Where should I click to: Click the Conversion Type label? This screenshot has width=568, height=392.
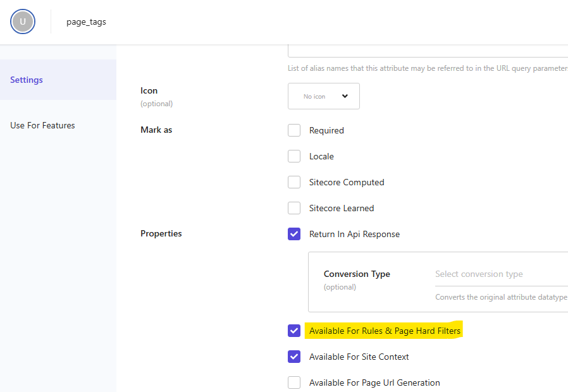coord(357,274)
